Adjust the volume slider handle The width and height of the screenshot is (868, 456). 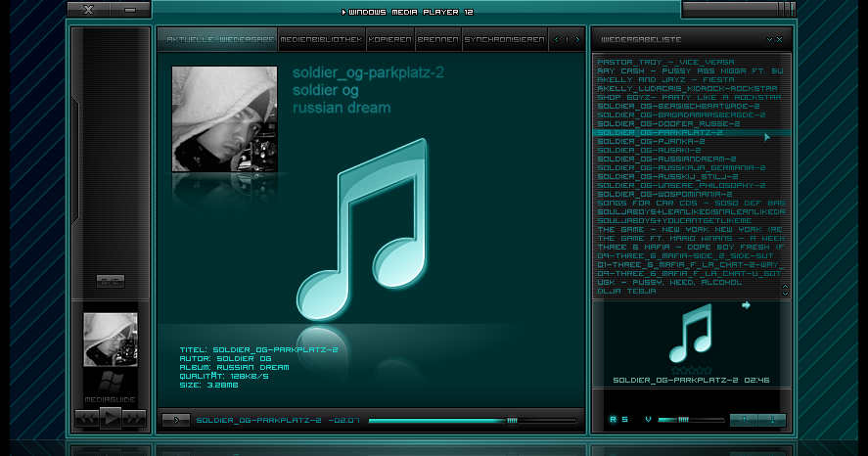click(x=683, y=420)
